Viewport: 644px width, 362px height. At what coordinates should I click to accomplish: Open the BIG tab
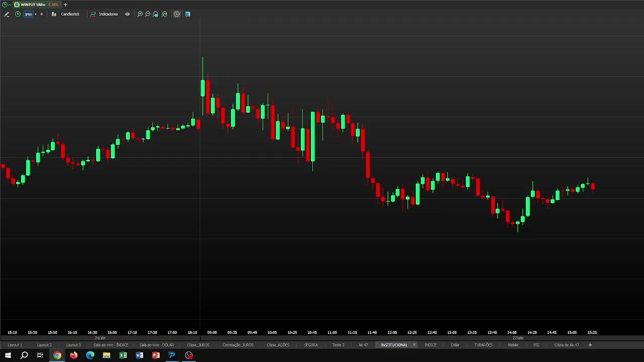point(536,345)
